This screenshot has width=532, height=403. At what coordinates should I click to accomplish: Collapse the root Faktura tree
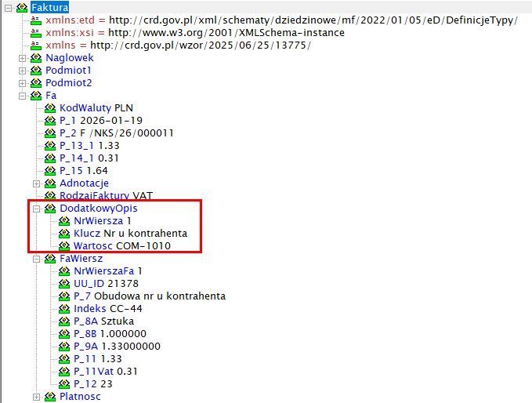pos(8,8)
